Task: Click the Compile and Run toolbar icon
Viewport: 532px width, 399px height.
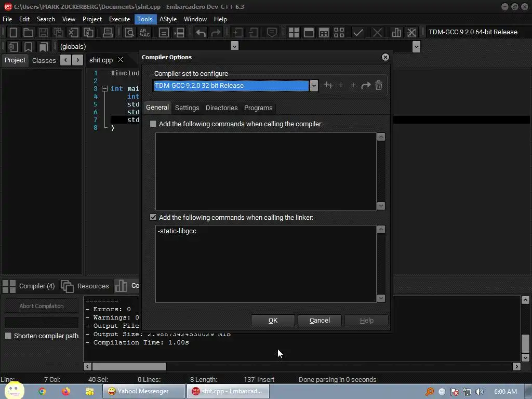Action: click(324, 33)
